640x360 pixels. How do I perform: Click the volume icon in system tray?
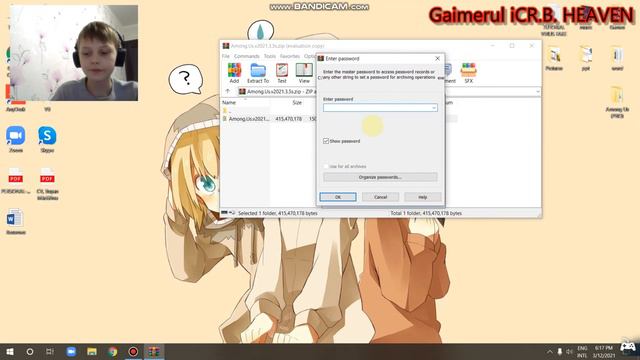tap(570, 351)
